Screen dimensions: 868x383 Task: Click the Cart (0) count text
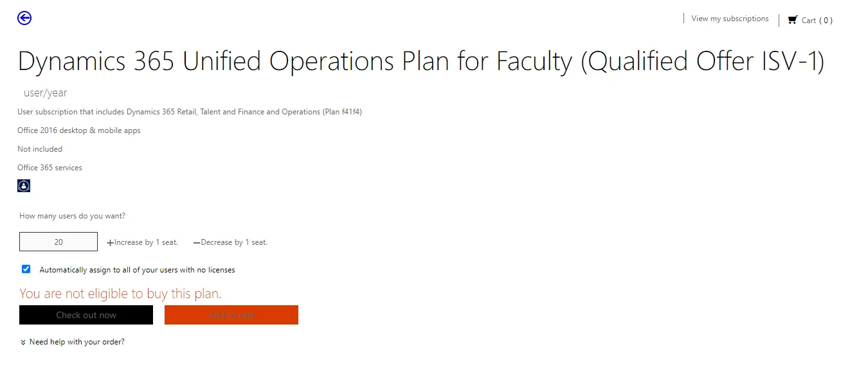coord(817,21)
